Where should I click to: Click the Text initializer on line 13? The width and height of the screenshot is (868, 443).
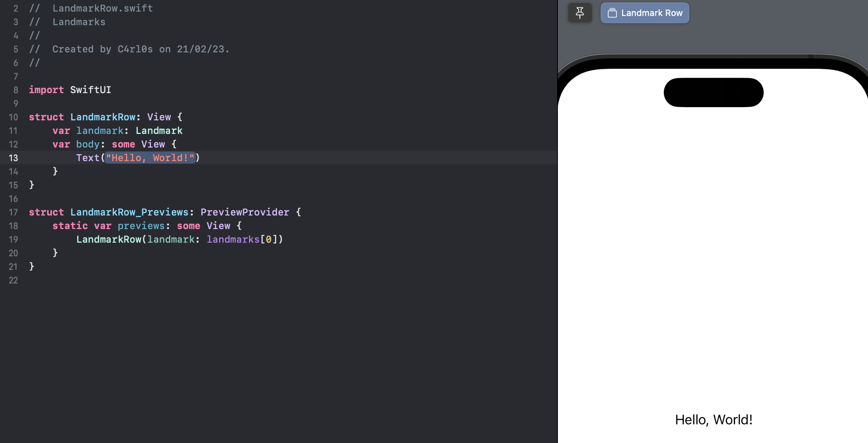(88, 158)
